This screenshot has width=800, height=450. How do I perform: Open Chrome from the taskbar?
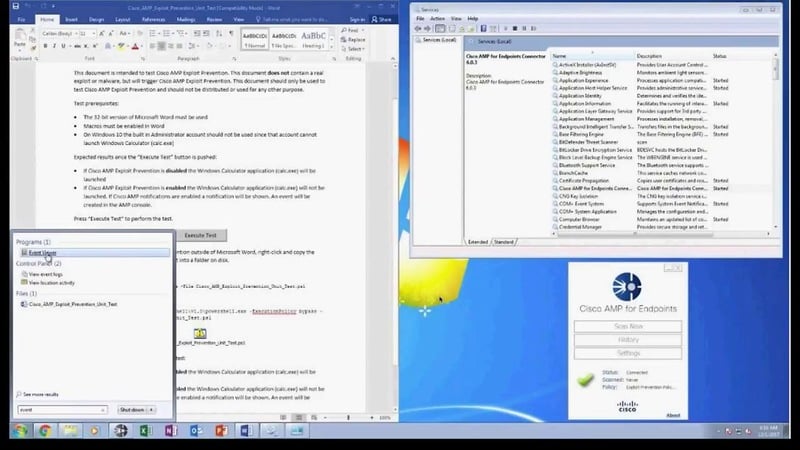(45, 431)
